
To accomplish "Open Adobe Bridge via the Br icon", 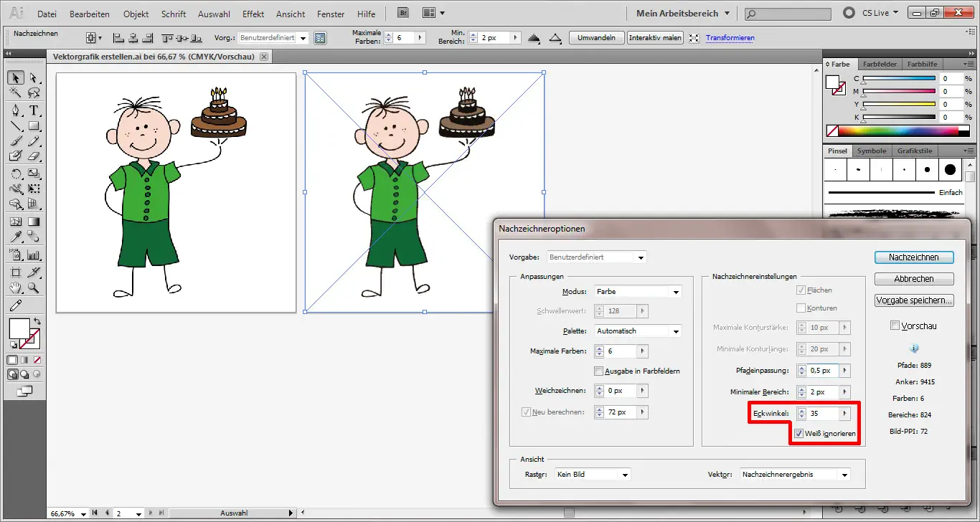I will [402, 12].
